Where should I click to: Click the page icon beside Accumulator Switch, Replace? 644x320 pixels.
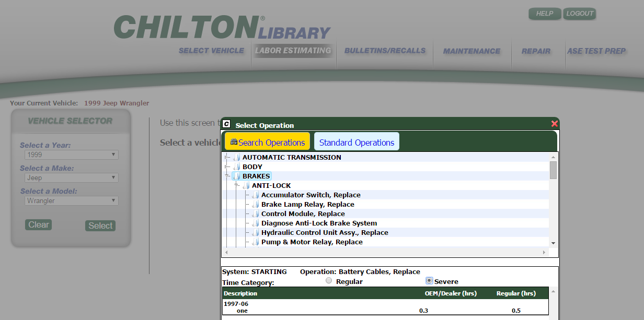coord(256,195)
